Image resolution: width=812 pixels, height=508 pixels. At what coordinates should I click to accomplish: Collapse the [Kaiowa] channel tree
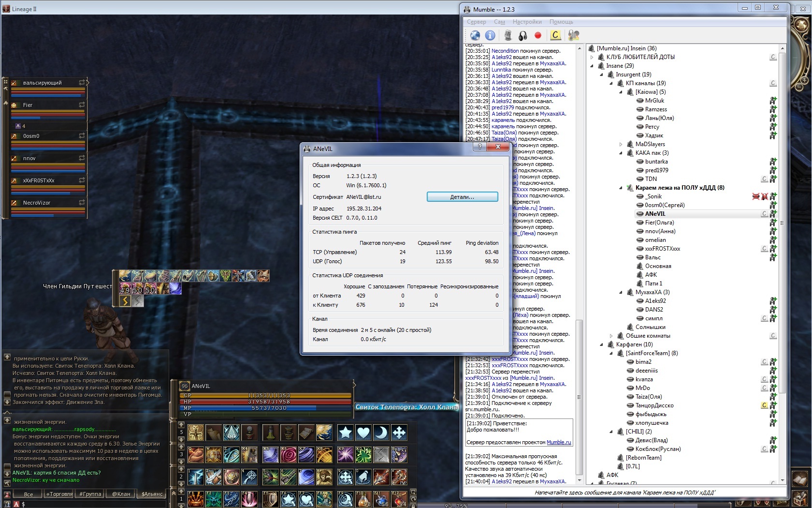(x=621, y=92)
